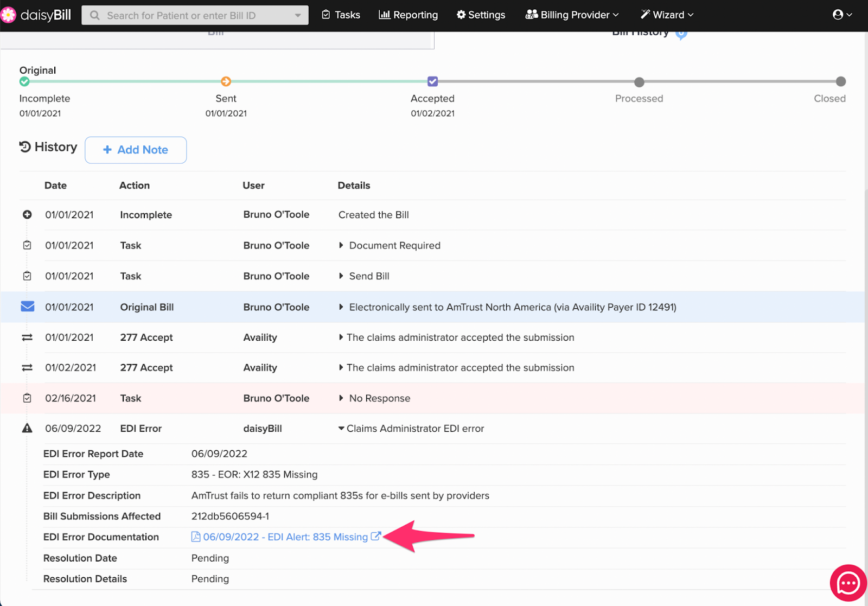Screen dimensions: 868x606
Task: Click the daisyBill flower logo
Action: click(8, 15)
